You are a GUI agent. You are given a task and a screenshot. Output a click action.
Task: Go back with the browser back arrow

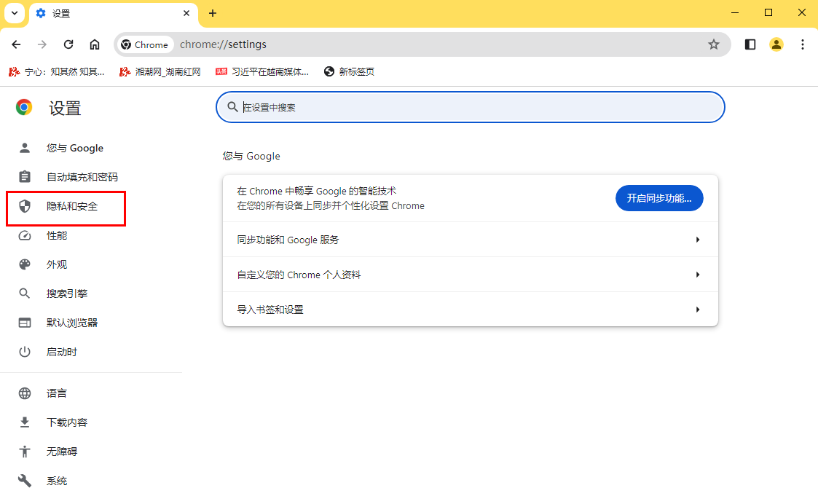point(16,44)
